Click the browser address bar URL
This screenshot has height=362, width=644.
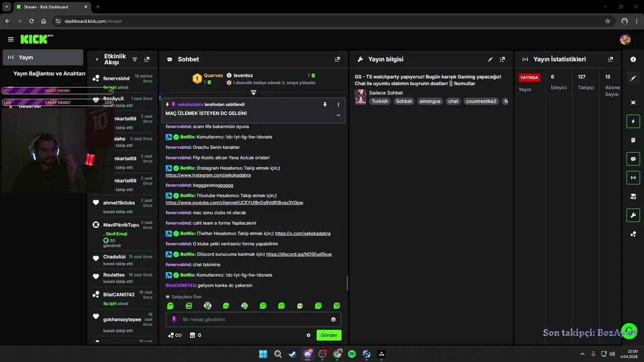[x=93, y=21]
